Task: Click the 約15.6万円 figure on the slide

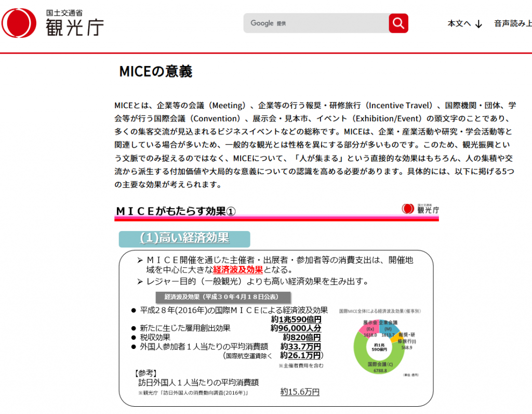Action: 300,392
